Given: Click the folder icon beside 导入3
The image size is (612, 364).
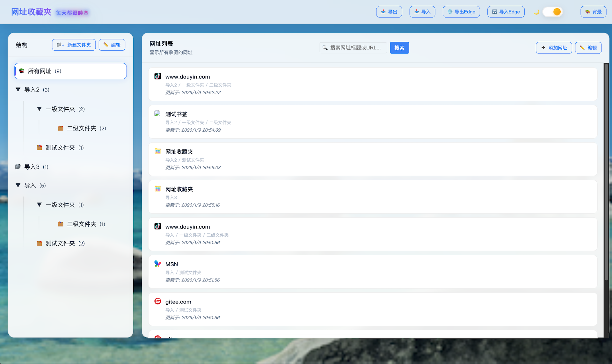Looking at the screenshot, I should point(18,167).
